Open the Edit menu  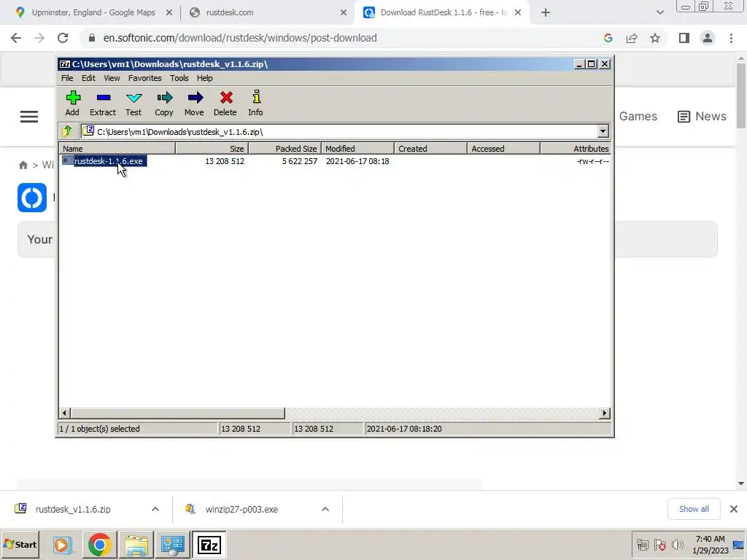pyautogui.click(x=88, y=78)
